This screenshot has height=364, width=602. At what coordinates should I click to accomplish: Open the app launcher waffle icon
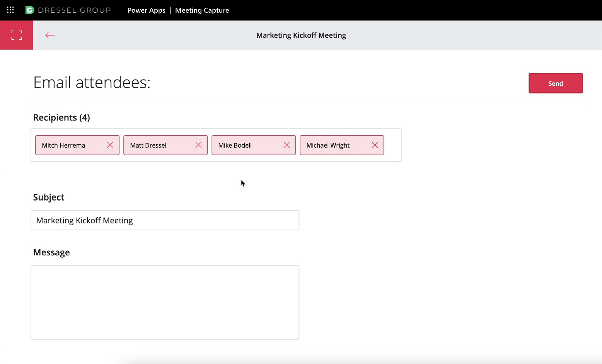point(10,10)
